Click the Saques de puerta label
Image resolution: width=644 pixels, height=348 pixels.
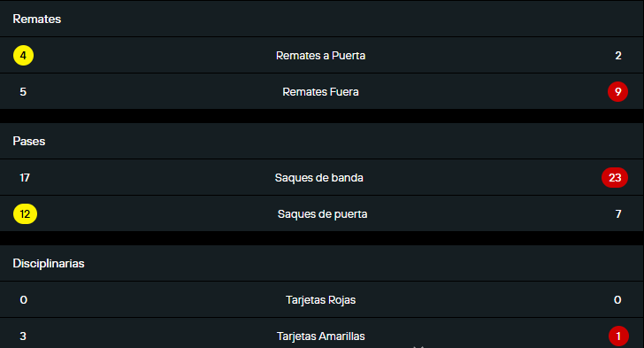point(322,214)
